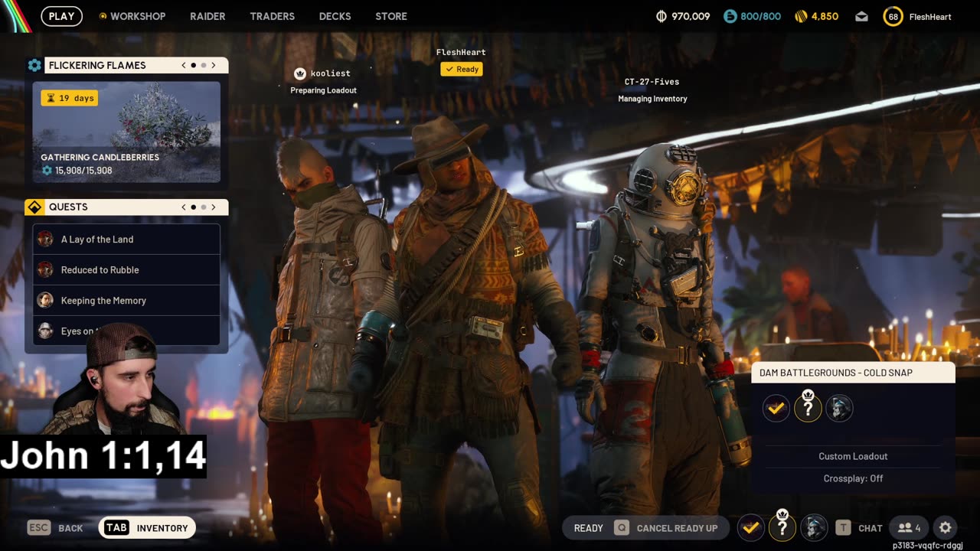Open quest Reduced to Rubble

click(126, 269)
